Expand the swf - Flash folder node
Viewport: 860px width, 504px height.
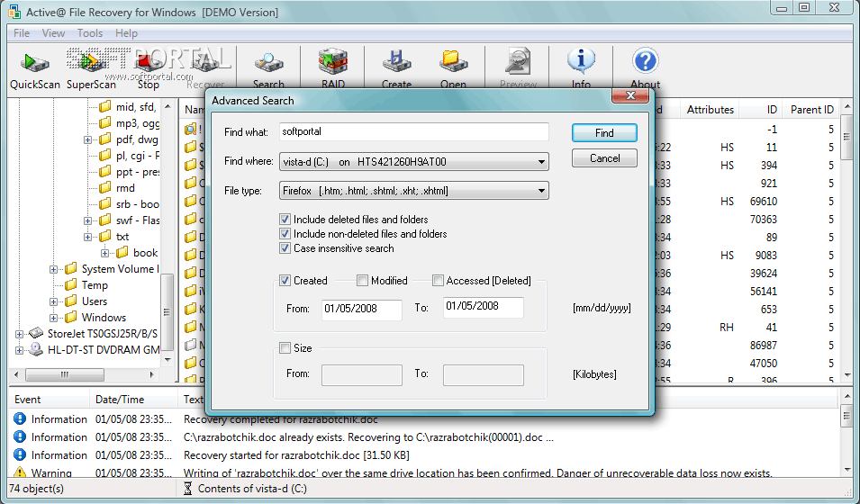[x=87, y=221]
